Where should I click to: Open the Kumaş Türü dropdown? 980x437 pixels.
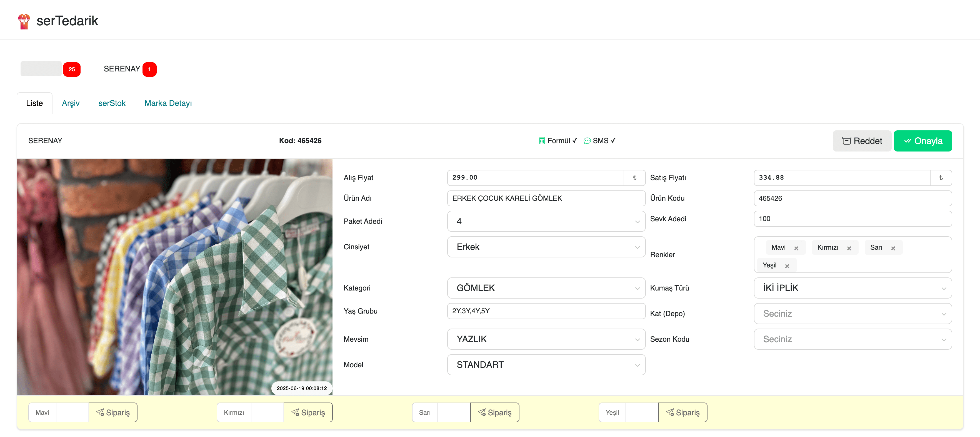[852, 288]
